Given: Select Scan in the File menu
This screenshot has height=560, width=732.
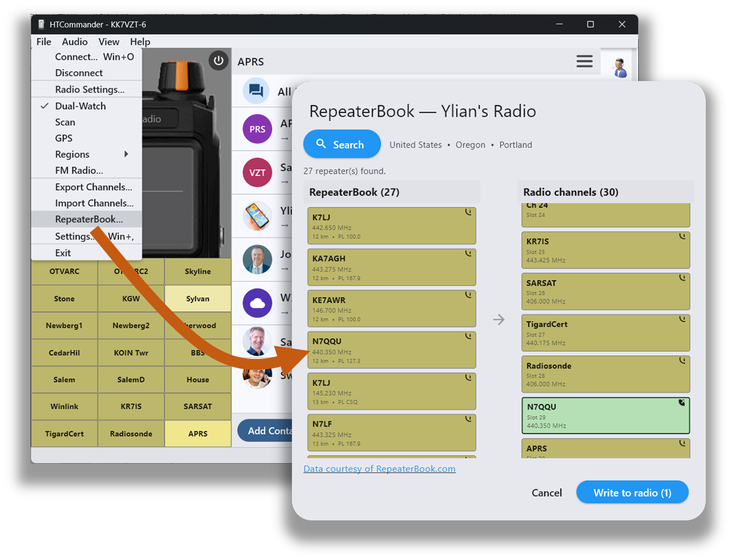Looking at the screenshot, I should [x=87, y=122].
